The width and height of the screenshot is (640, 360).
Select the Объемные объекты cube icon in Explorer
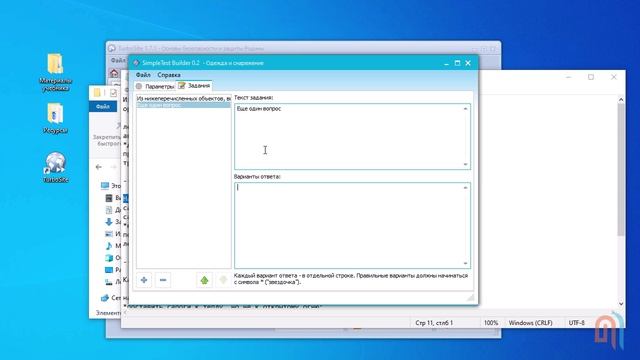click(109, 258)
